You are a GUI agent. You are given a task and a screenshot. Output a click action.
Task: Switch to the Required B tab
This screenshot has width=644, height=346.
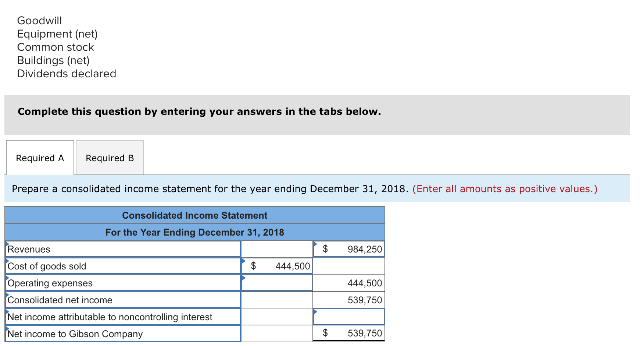109,158
